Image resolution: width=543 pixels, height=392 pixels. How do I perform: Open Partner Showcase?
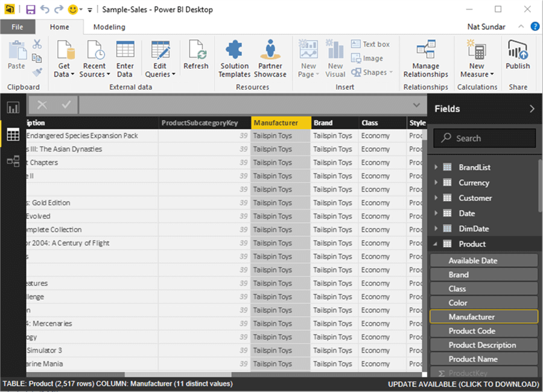(270, 59)
